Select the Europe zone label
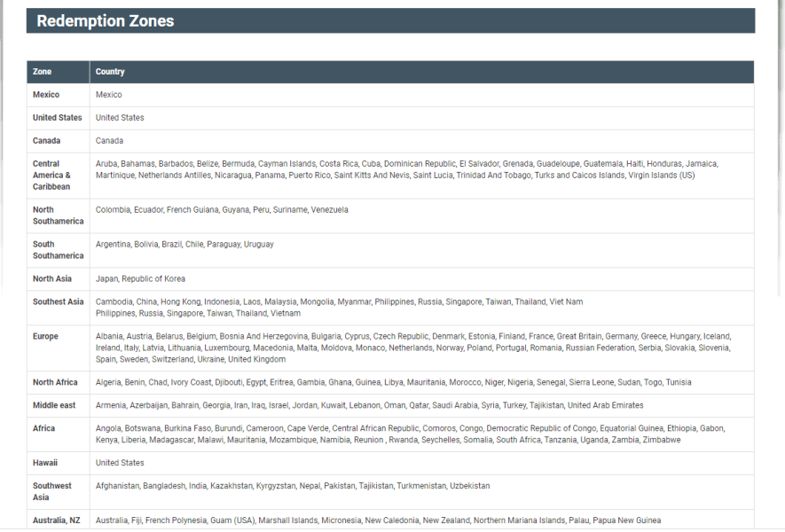This screenshot has width=785, height=532. tap(45, 336)
